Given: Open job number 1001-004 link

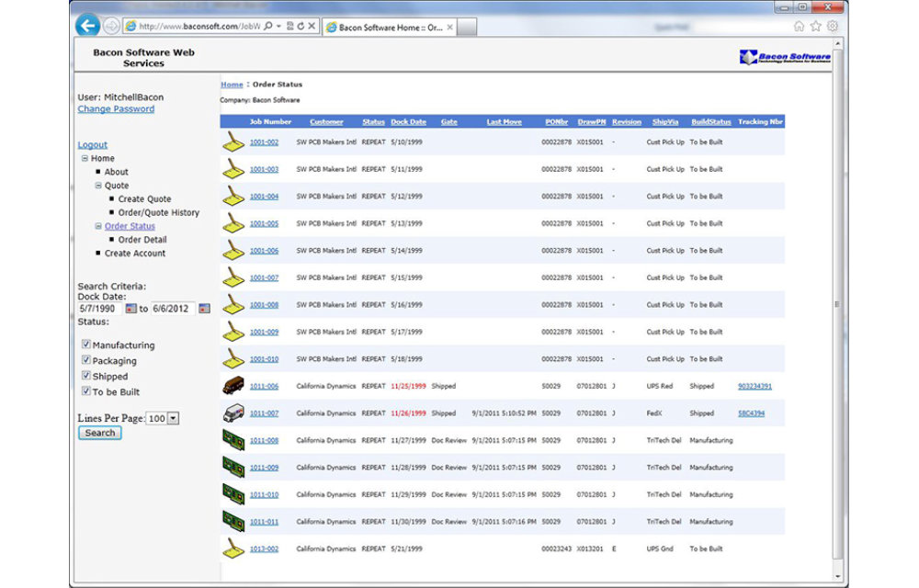Looking at the screenshot, I should [265, 197].
